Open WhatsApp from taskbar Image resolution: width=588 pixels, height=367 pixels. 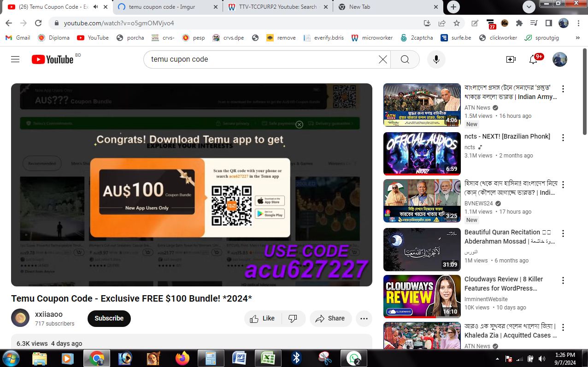pos(354,358)
